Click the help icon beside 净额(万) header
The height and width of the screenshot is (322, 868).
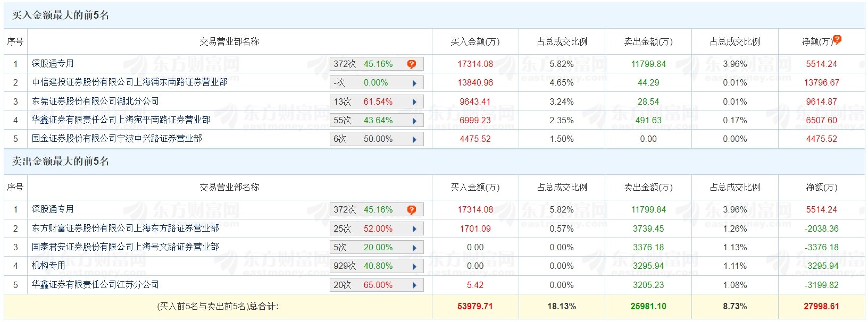(x=837, y=39)
